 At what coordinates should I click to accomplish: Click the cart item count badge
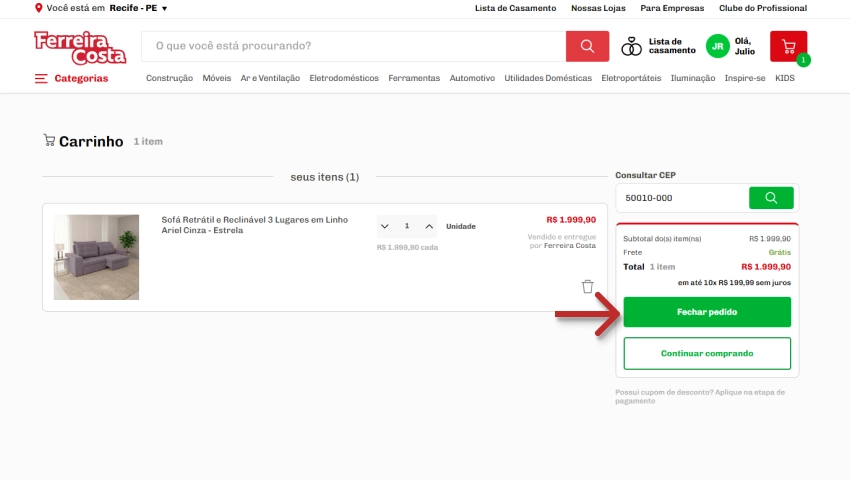(x=803, y=60)
